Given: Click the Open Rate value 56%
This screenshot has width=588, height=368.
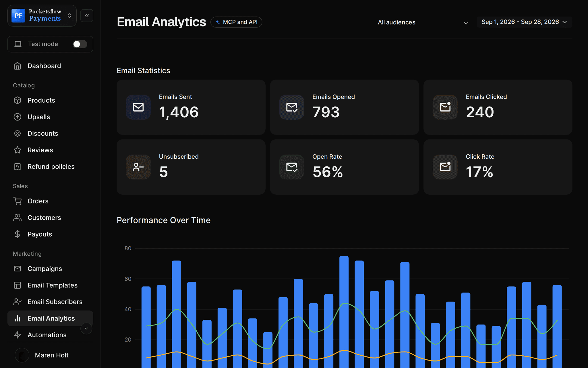Looking at the screenshot, I should click(x=328, y=172).
